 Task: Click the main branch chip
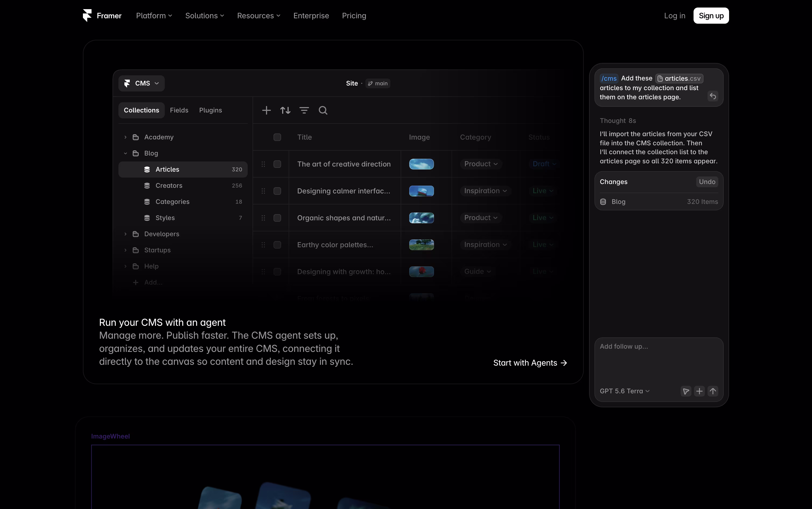click(x=377, y=83)
